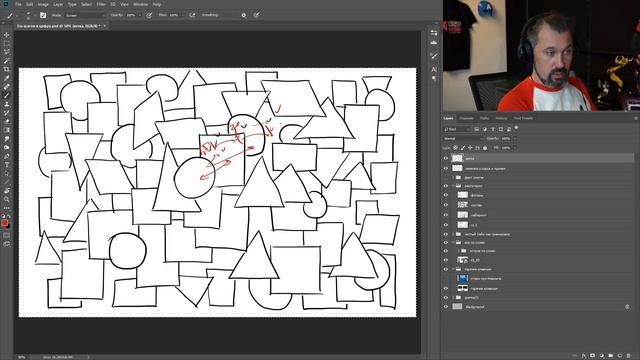Screen dimensions: 640x360
Task: Open the File menu
Action: tap(18, 4)
